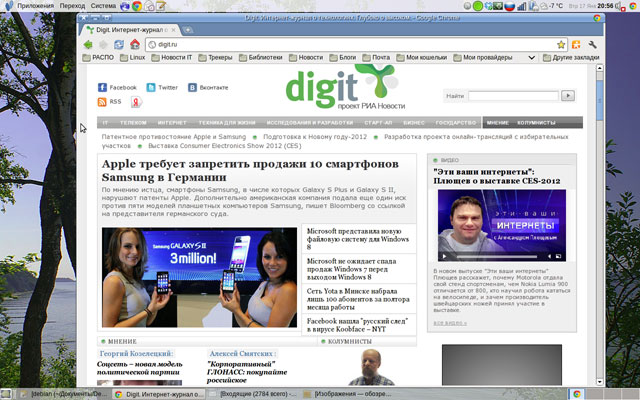
Task: Open the ТЕЛЕКОМ site section
Action: (133, 122)
